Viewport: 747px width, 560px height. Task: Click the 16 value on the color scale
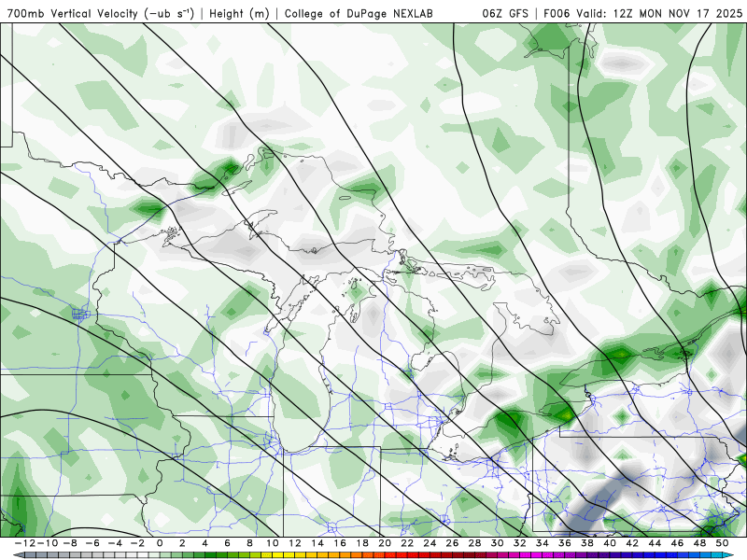pos(340,543)
